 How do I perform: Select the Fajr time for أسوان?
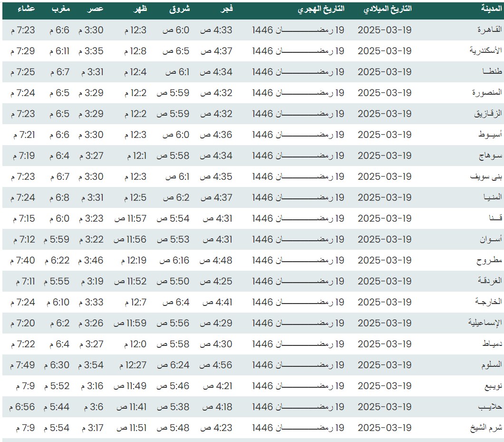[x=217, y=239]
